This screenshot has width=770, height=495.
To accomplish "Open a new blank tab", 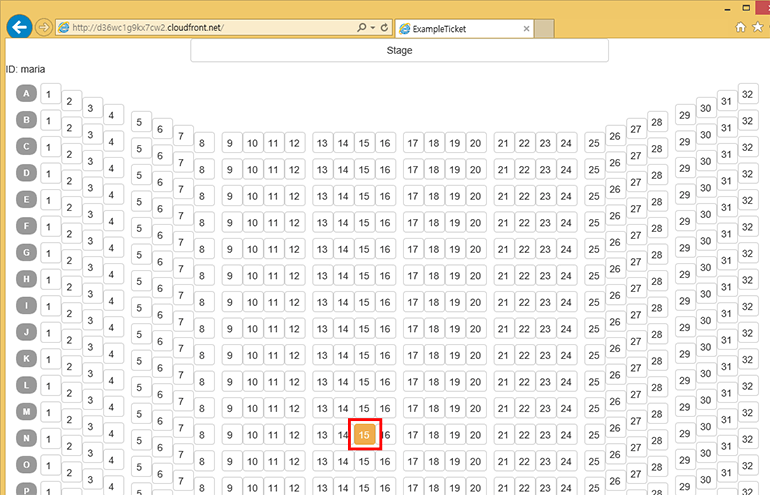I will point(544,29).
